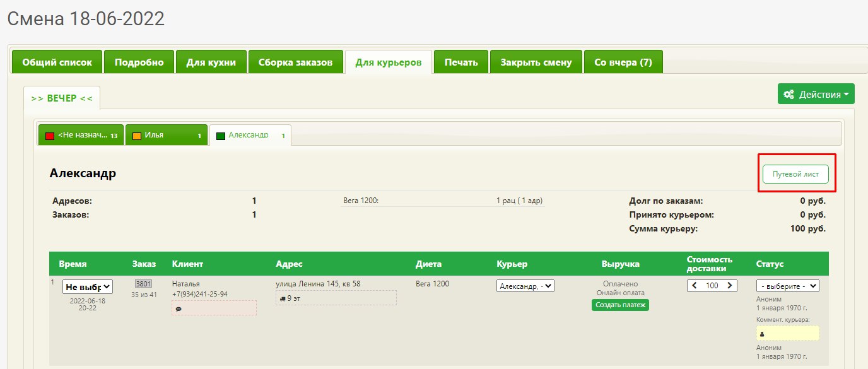Screen dimensions: 868x369
Task: Click the green swatch on Александр tab
Action: (x=221, y=136)
